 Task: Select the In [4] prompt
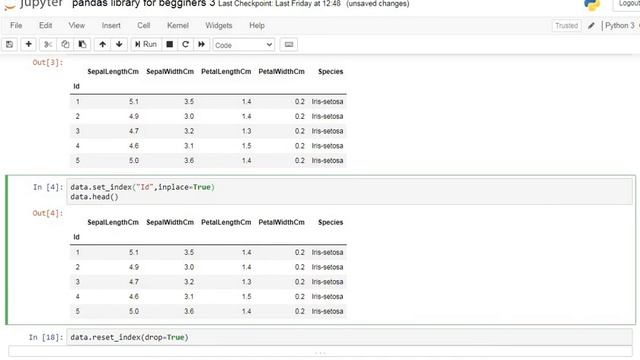[48, 187]
